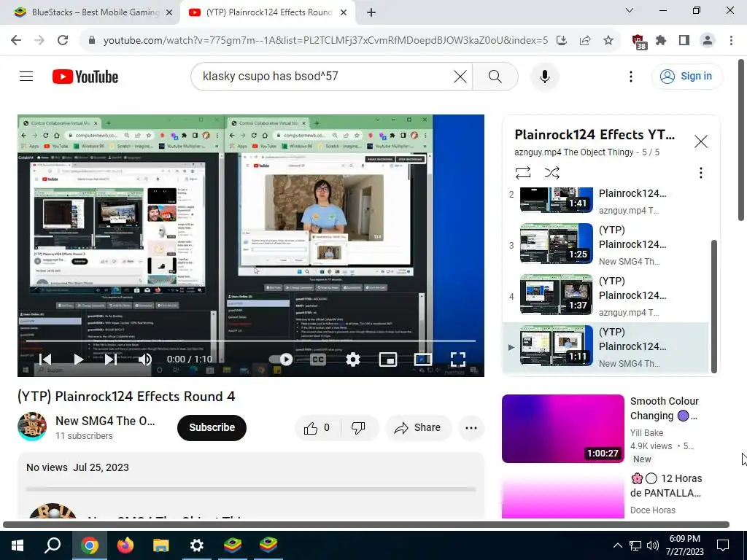
Task: Start voice search with the microphone
Action: 544,76
